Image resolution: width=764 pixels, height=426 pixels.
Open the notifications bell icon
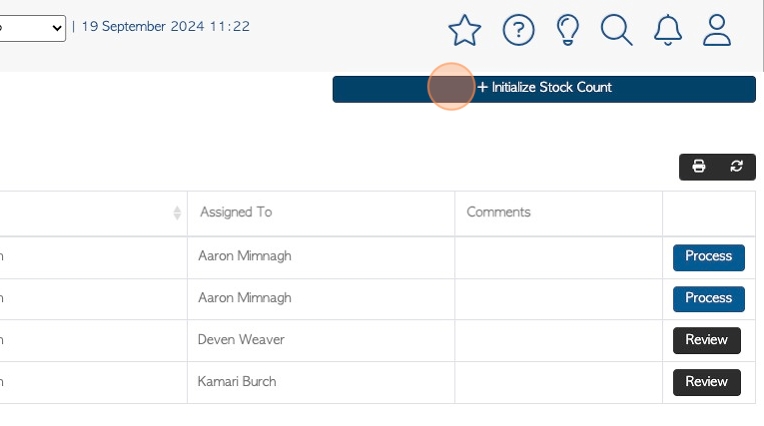point(667,31)
